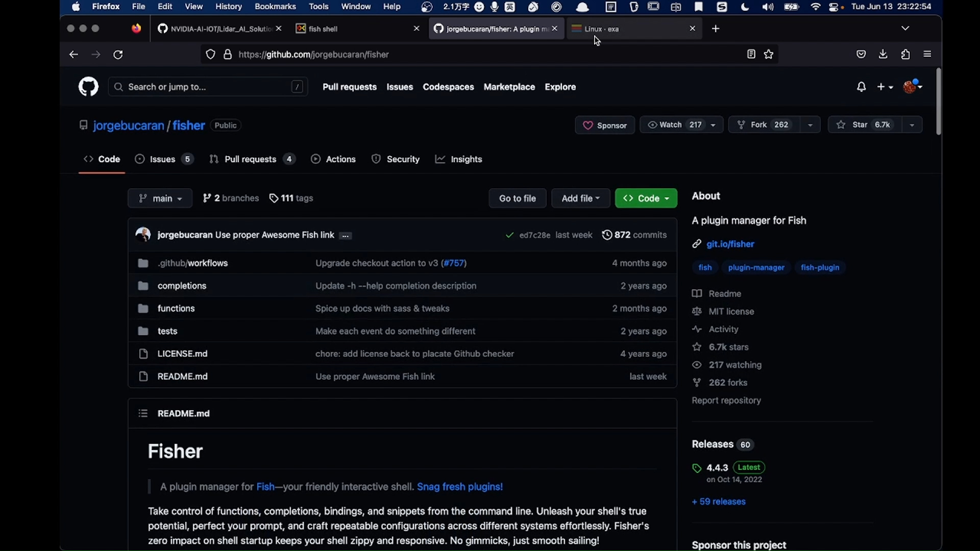Select the fish topic tag
The image size is (980, 551).
click(705, 267)
